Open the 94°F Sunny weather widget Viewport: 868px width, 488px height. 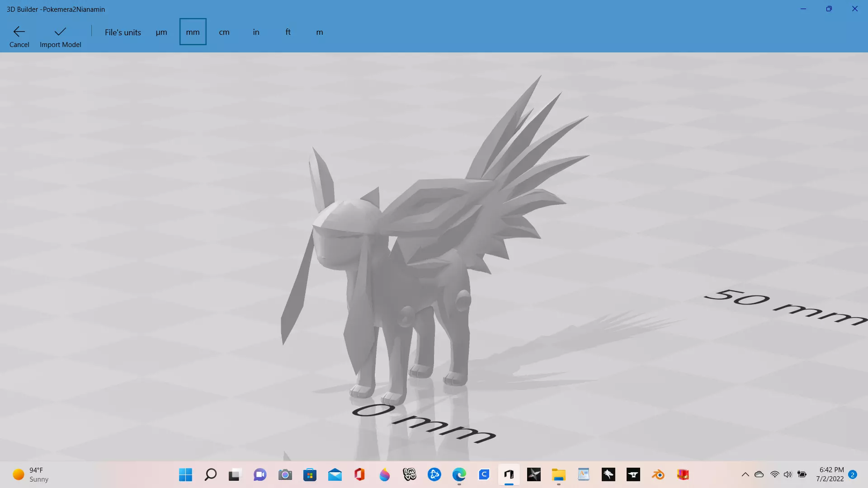(x=31, y=474)
